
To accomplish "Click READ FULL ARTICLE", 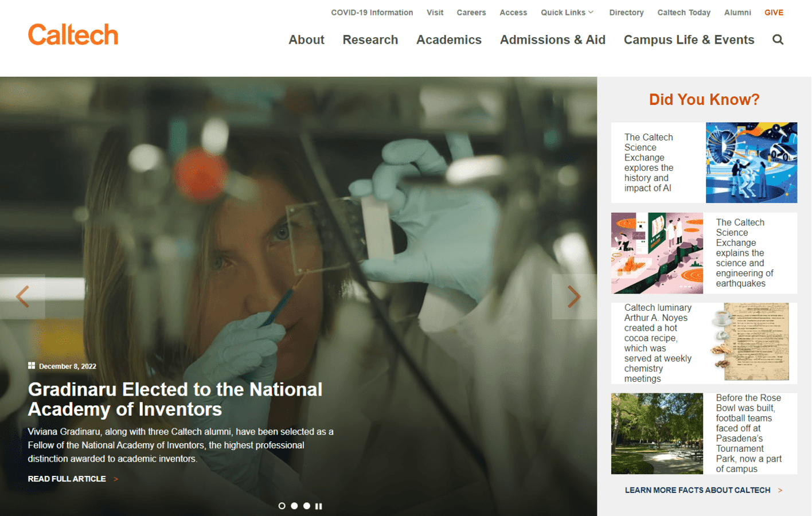I will tap(67, 479).
